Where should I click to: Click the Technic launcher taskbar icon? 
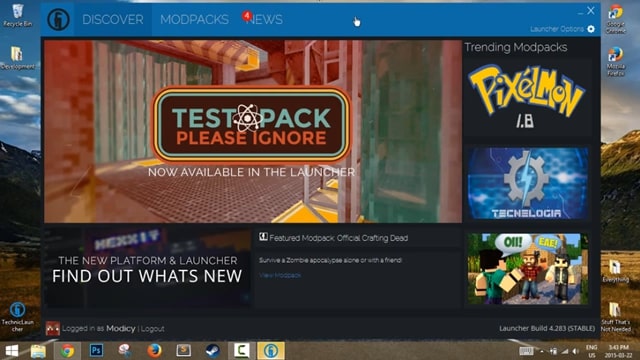pyautogui.click(x=271, y=351)
